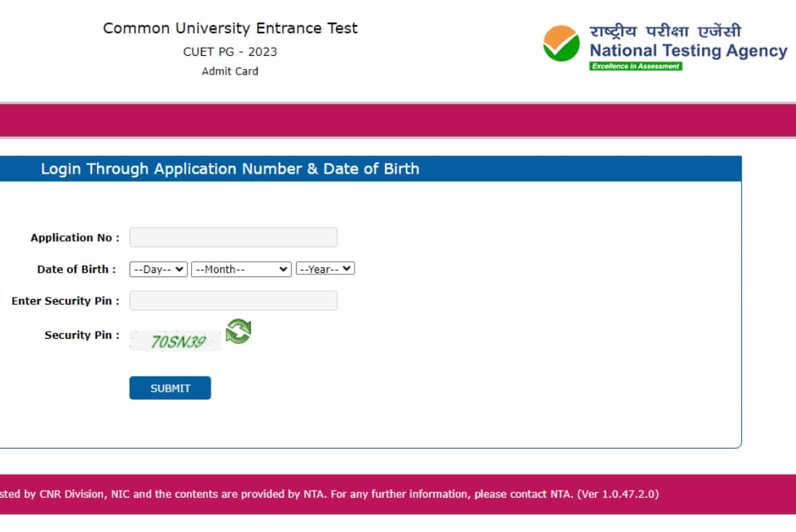Select the Admit Card text in header
Viewport: 796px width, 532px height.
(x=230, y=71)
